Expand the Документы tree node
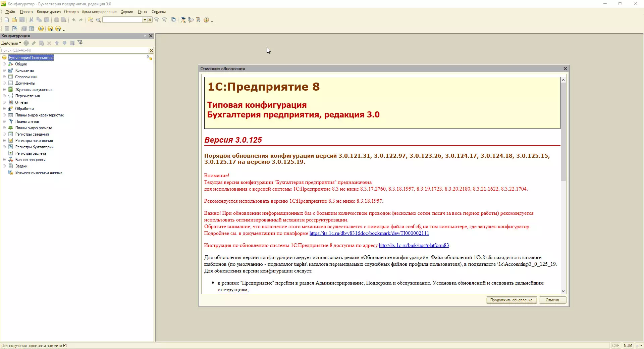This screenshot has width=644, height=349. click(x=4, y=83)
